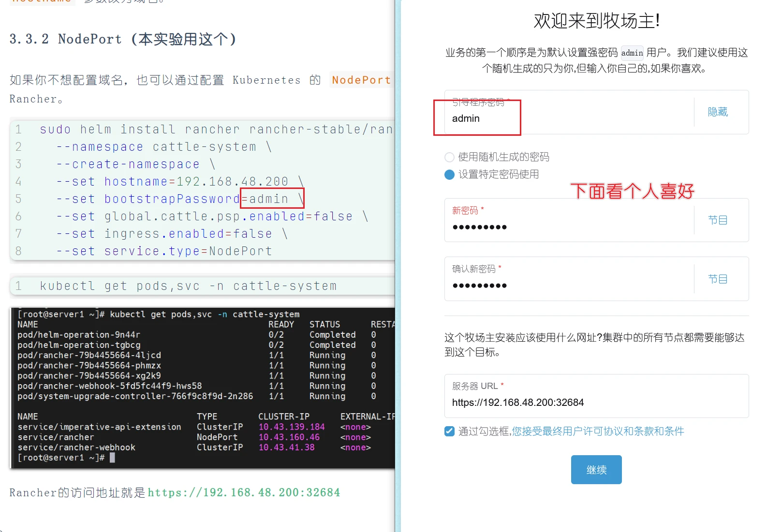Select 设置特定密码使用 radio option
Viewport: 767px width, 532px height.
pos(449,174)
